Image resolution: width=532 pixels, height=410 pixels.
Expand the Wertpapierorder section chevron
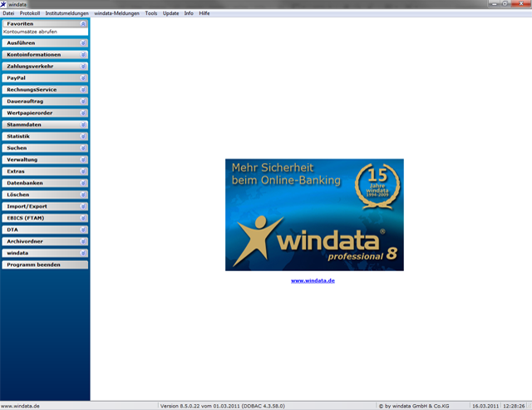tap(83, 113)
